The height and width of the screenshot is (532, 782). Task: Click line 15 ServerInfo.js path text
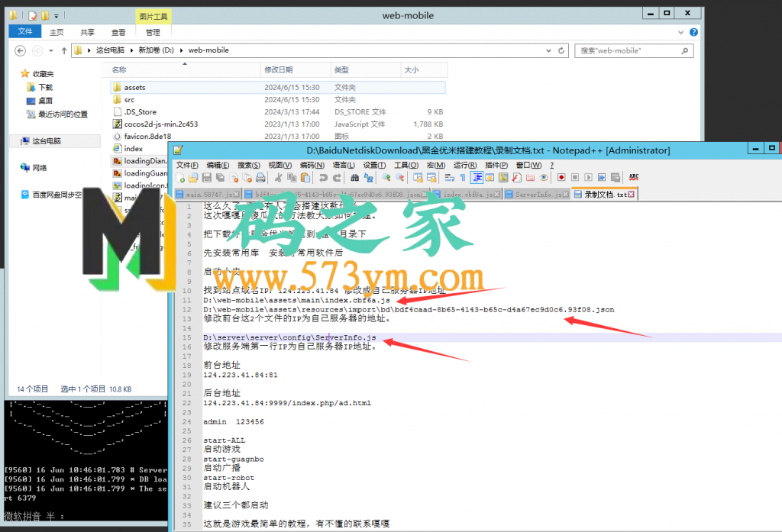[289, 337]
